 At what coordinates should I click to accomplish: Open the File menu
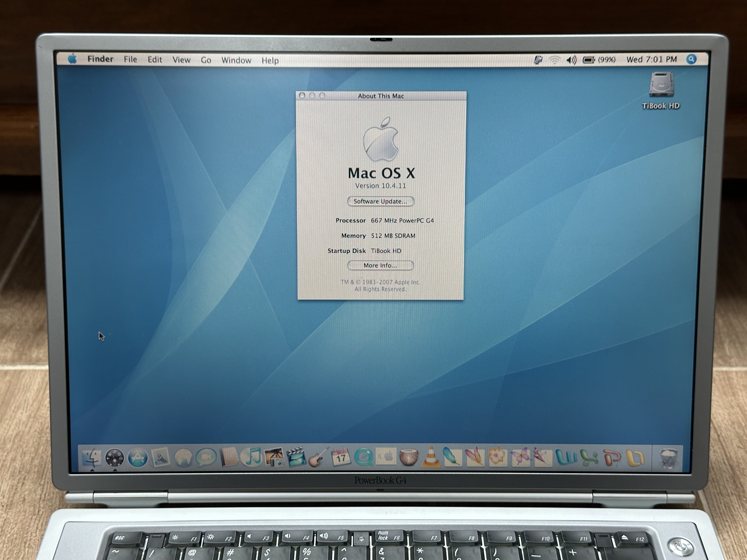tap(130, 59)
